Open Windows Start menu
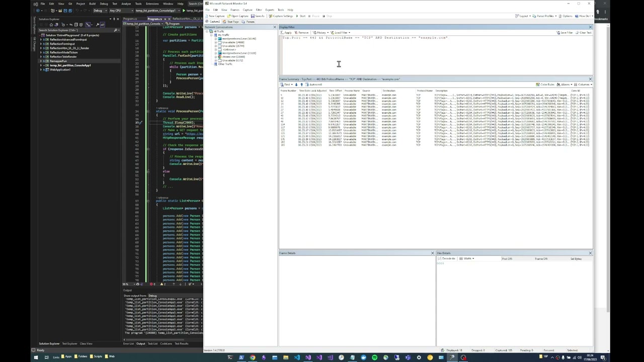644x362 pixels. 35,357
